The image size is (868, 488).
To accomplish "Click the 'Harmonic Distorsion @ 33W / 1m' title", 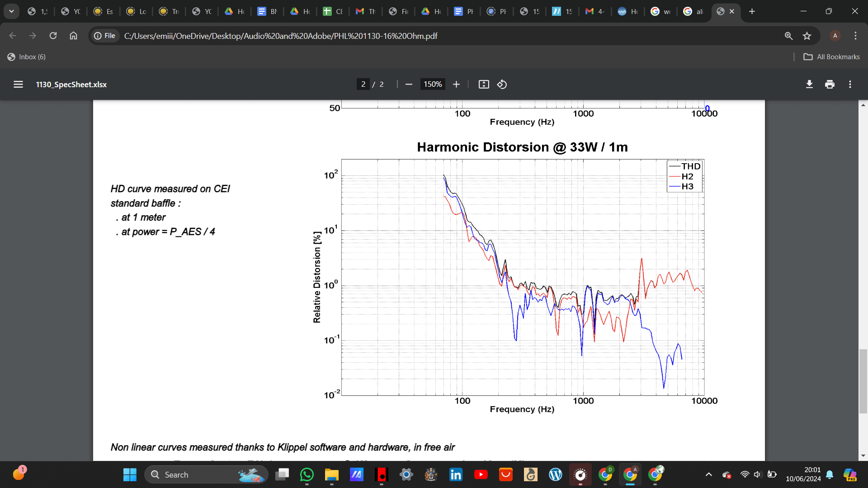I will point(522,147).
